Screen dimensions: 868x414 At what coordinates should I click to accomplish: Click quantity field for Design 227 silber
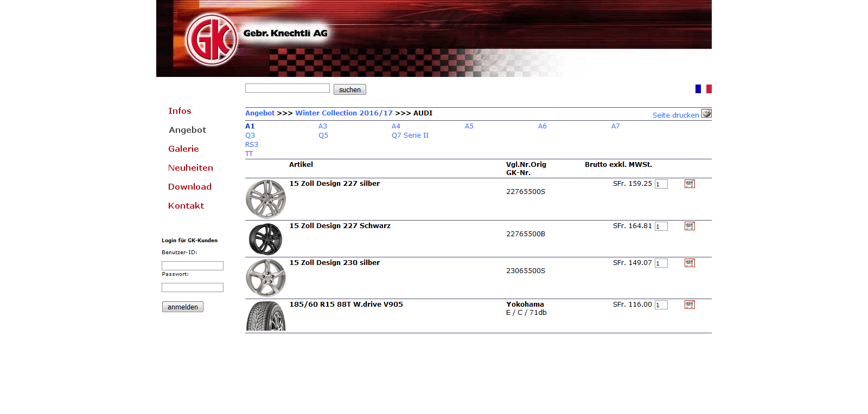pyautogui.click(x=661, y=184)
